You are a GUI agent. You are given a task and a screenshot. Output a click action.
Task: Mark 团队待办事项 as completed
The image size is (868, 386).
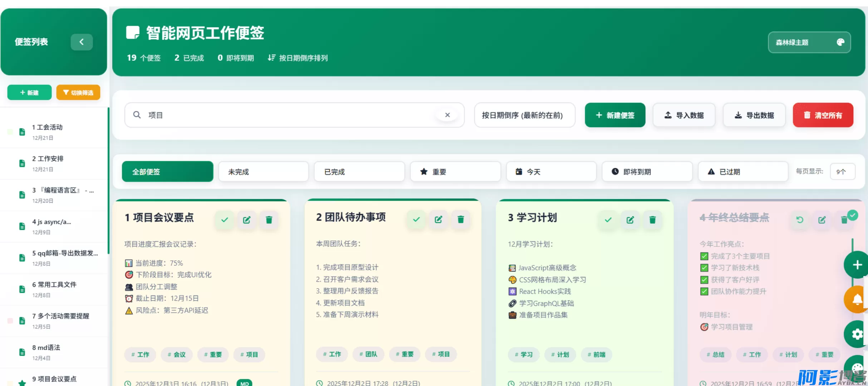(416, 219)
